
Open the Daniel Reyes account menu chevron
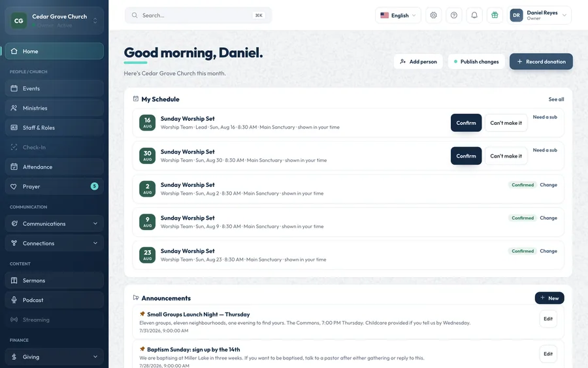[x=564, y=16]
